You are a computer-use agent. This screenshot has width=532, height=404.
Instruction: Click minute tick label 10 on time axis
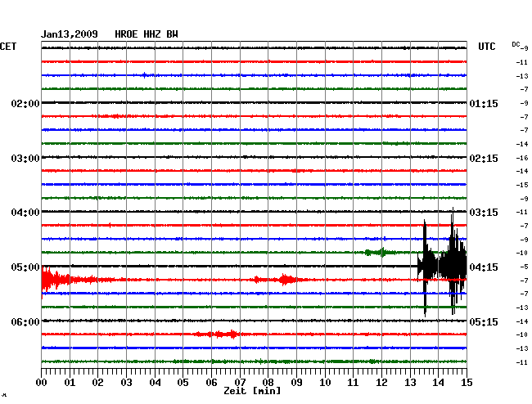(x=325, y=382)
